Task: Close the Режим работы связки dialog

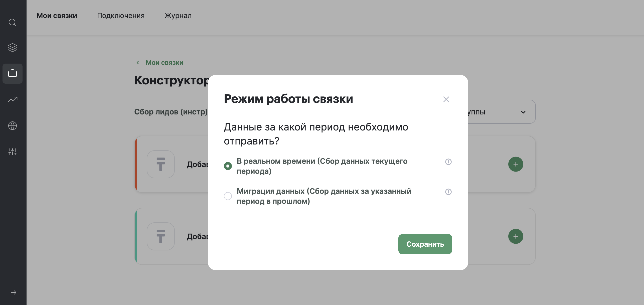Action: [x=446, y=99]
